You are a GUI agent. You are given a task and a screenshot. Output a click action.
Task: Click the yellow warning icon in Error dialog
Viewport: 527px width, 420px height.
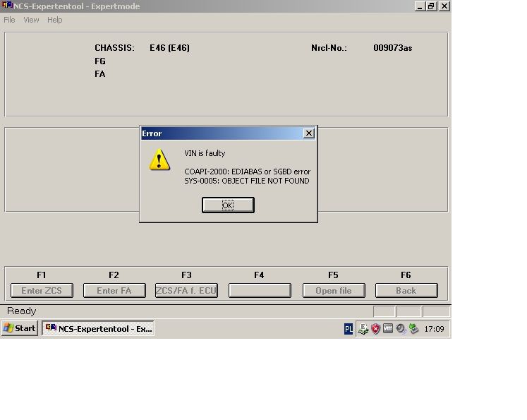pyautogui.click(x=159, y=160)
